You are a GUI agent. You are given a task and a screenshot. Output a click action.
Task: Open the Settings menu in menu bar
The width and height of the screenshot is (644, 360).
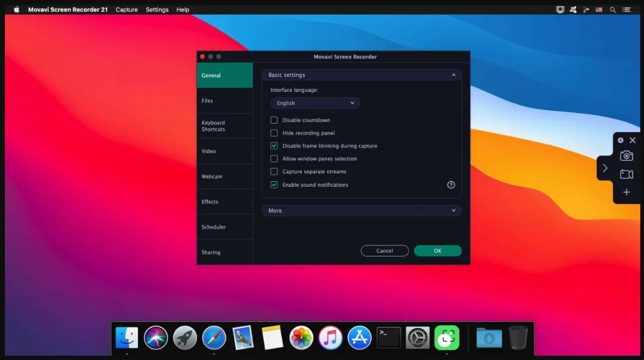pos(157,9)
